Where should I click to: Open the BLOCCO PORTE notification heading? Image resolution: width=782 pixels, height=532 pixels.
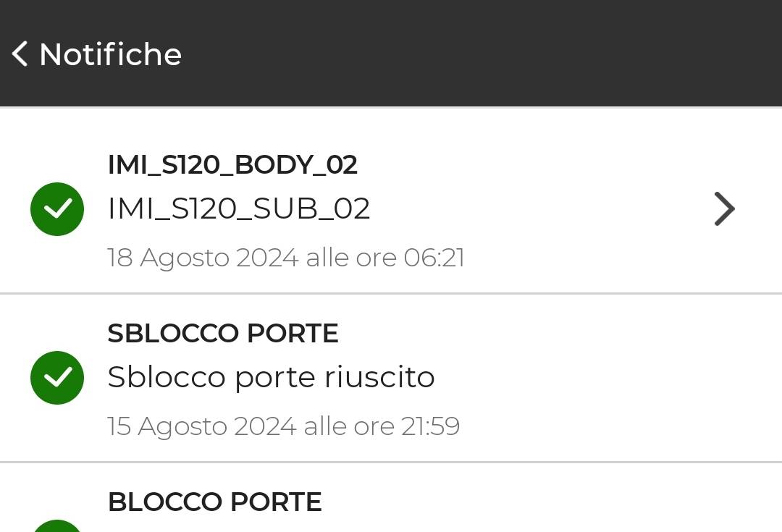click(x=214, y=502)
